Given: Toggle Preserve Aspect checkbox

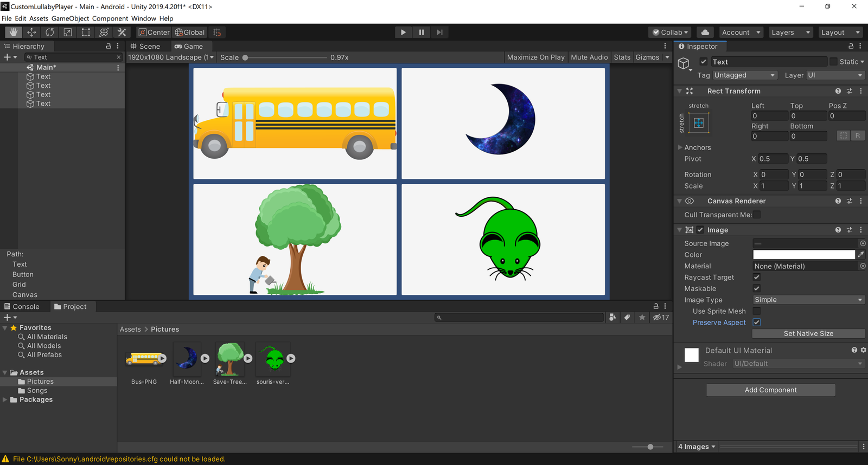Looking at the screenshot, I should (757, 322).
